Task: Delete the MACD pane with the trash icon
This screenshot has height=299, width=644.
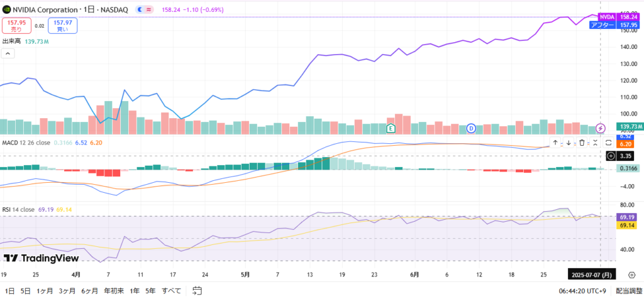Action: [582, 143]
